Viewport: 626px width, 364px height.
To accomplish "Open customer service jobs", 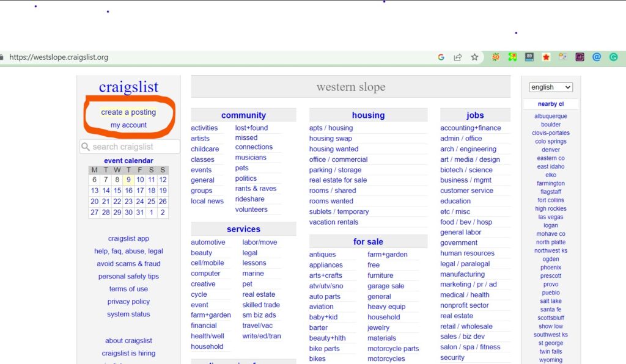I will (x=466, y=191).
